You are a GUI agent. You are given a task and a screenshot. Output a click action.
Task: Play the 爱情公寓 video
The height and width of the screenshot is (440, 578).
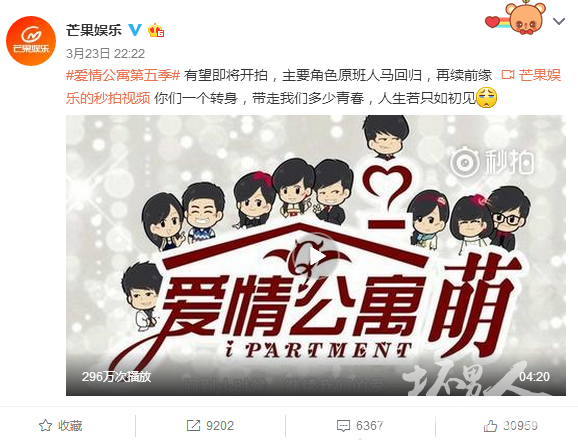pyautogui.click(x=316, y=255)
